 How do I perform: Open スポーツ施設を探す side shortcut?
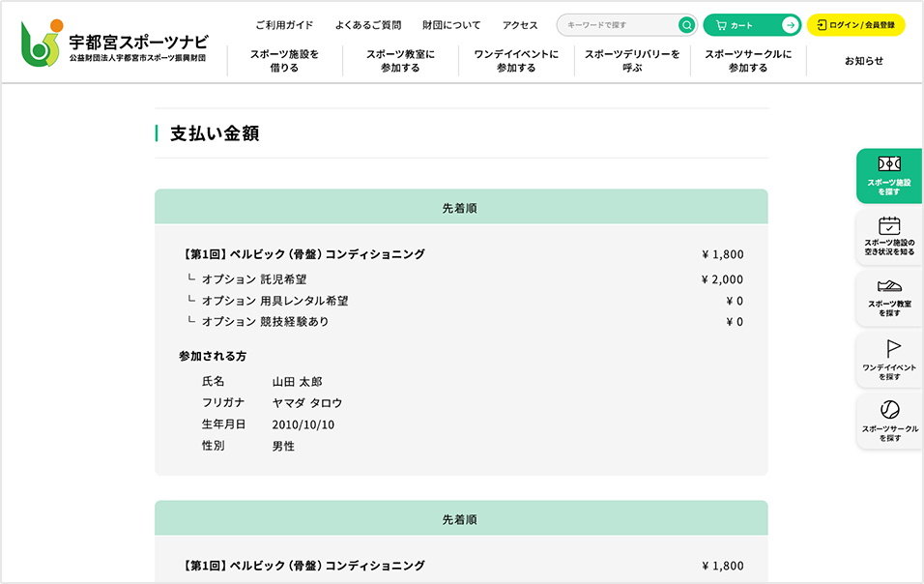888,175
